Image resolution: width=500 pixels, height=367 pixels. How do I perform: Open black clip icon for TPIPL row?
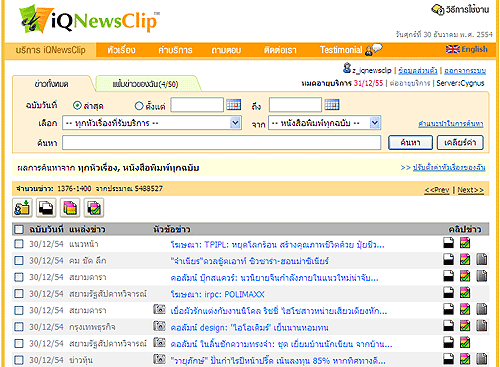[x=448, y=243]
